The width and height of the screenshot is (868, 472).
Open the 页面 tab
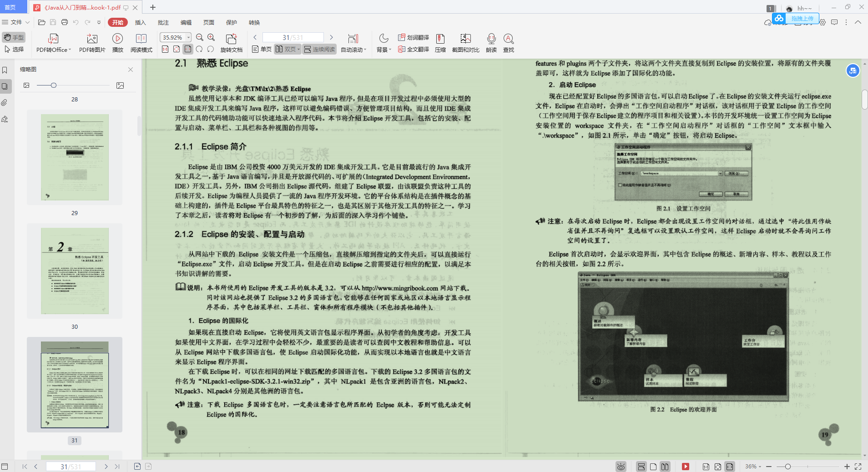click(x=209, y=22)
